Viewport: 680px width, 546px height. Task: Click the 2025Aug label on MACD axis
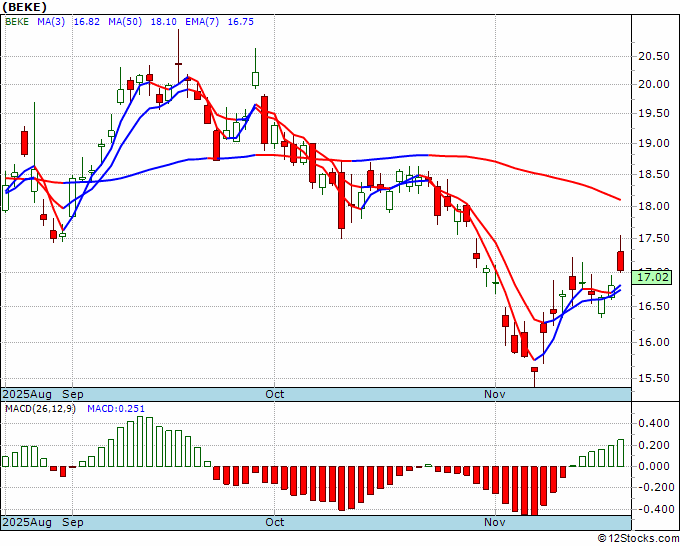pyautogui.click(x=27, y=522)
